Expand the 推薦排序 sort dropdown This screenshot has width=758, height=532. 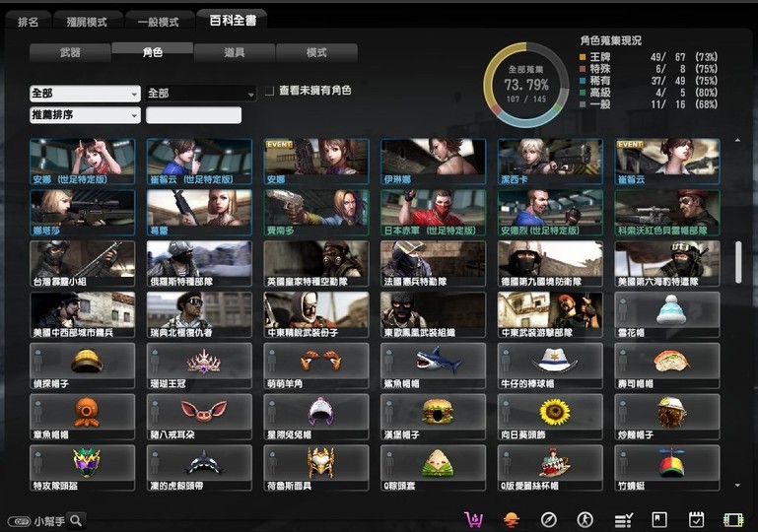[85, 115]
